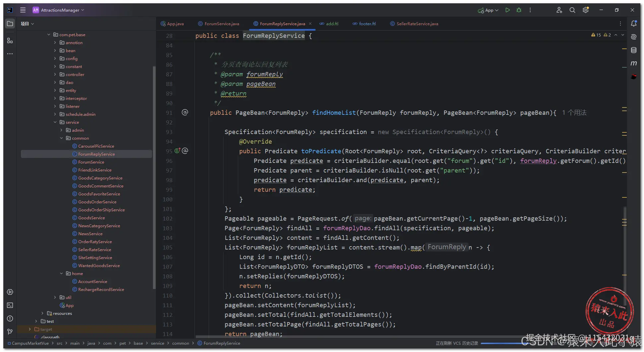Open the Notifications bell
The image size is (644, 352).
pos(634,23)
